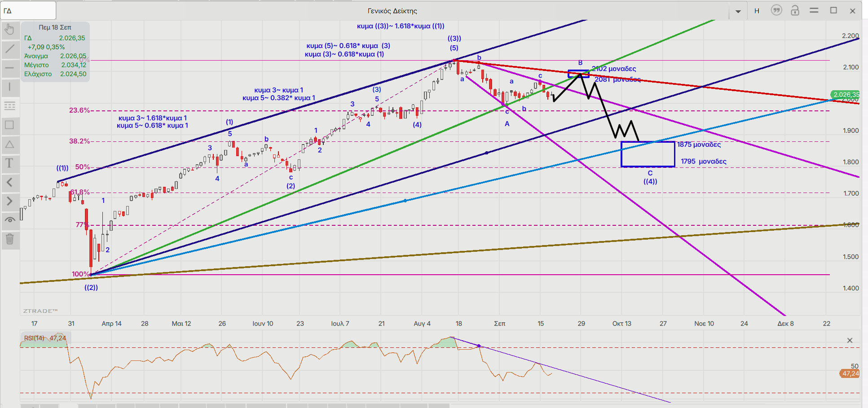Click the RSI value tag 47,24
The width and height of the screenshot is (868, 408).
point(850,373)
